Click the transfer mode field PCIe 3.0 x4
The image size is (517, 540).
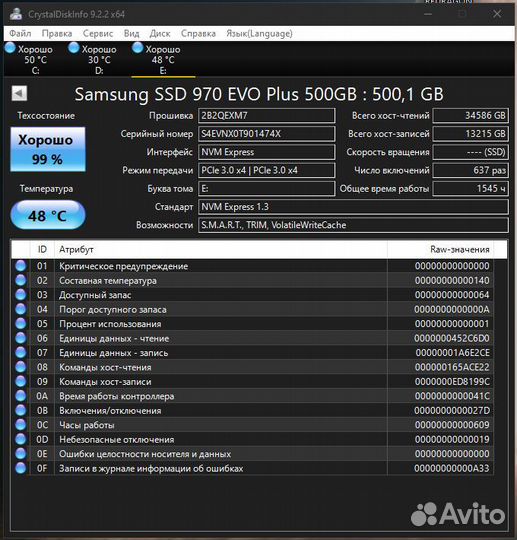coord(267,170)
